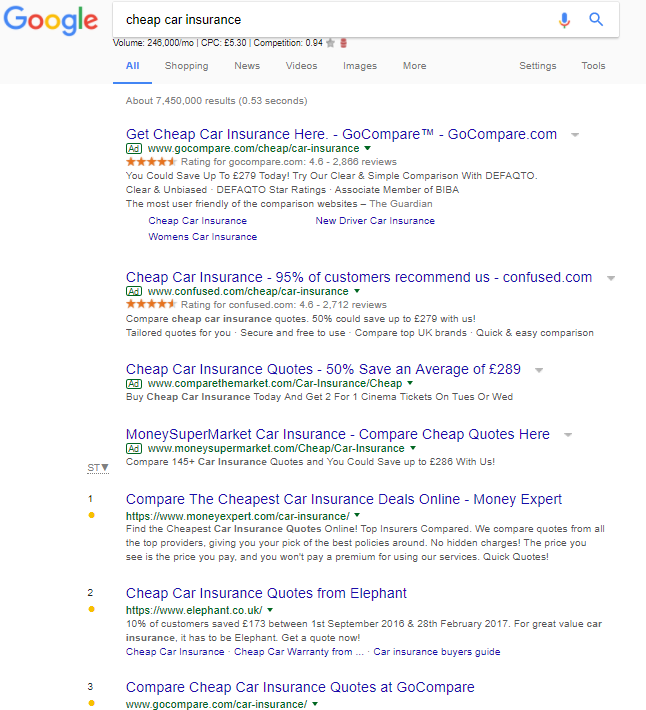The image size is (646, 710).
Task: Open Money Expert cheapest car insurance result
Action: click(x=344, y=499)
